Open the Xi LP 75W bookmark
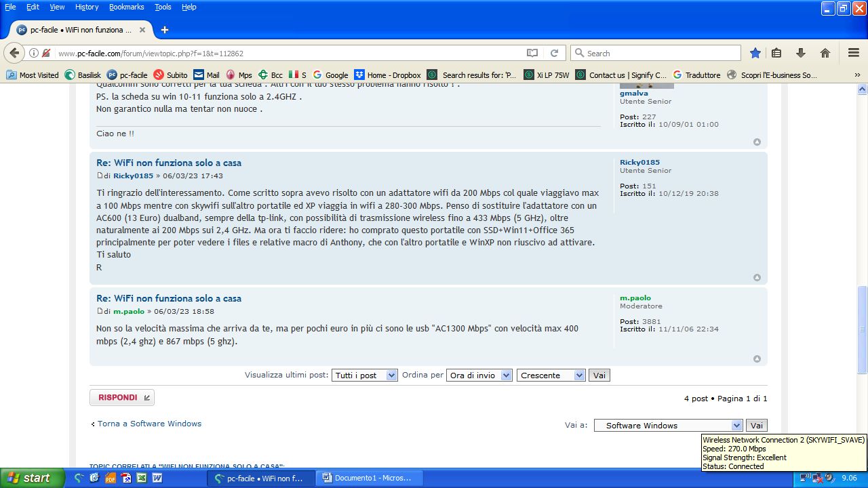Screen dimensions: 868x488 pos(547,75)
